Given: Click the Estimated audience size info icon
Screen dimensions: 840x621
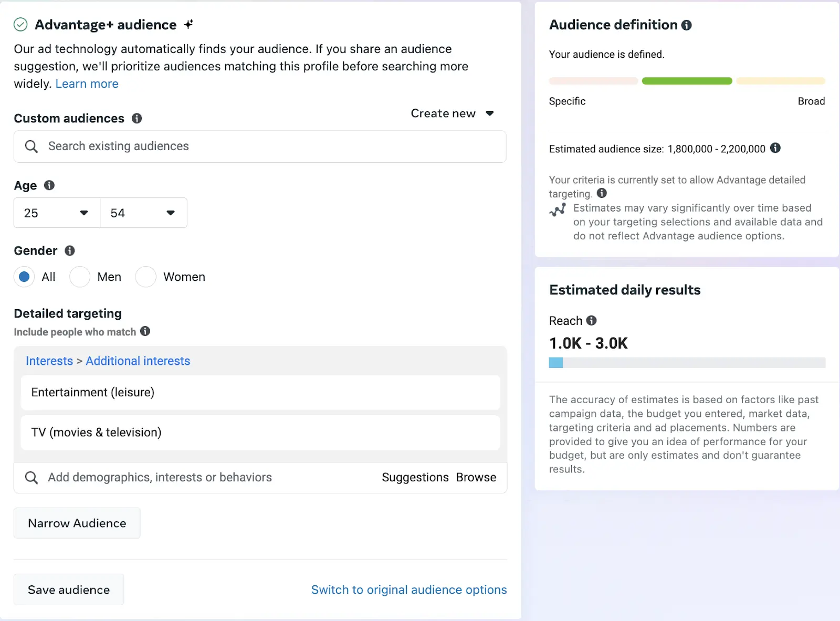Looking at the screenshot, I should [775, 148].
